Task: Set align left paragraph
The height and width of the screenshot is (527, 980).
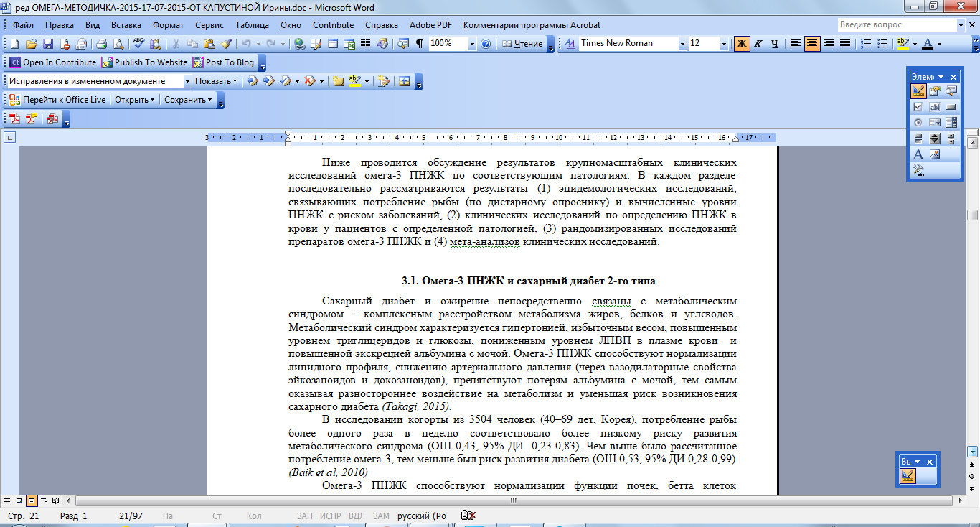Action: point(796,44)
